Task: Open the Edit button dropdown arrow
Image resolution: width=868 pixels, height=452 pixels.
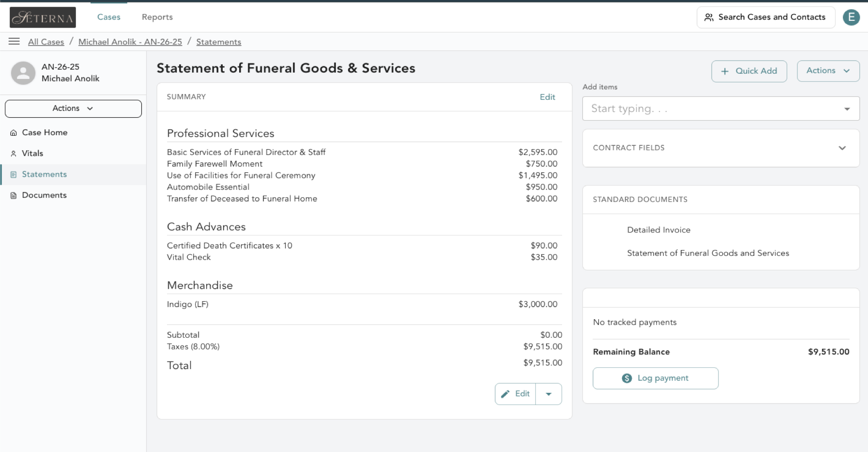Action: click(548, 394)
